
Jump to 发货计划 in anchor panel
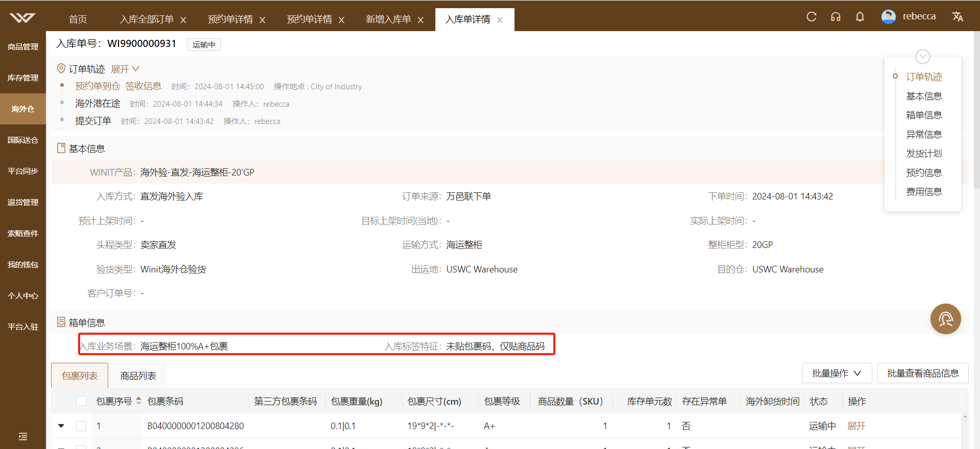pyautogui.click(x=924, y=153)
